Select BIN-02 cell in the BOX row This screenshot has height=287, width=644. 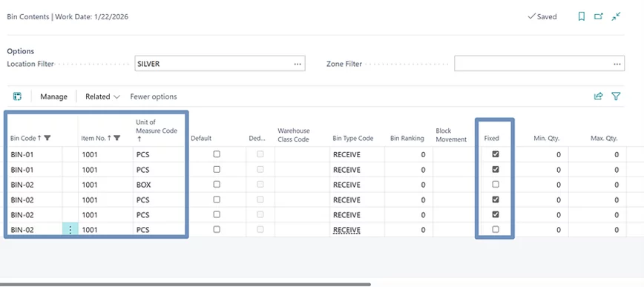point(36,185)
